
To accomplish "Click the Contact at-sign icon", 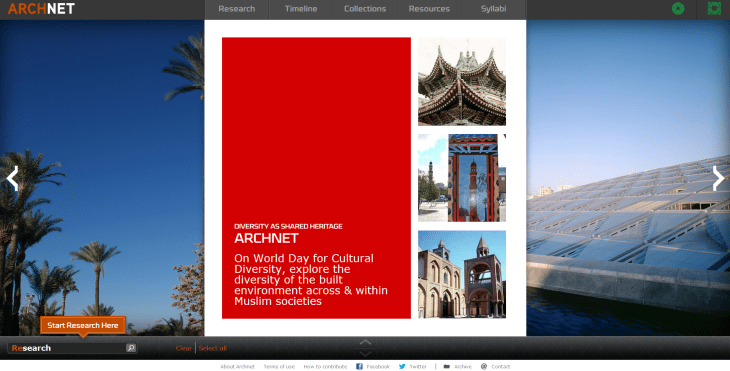I will 484,367.
